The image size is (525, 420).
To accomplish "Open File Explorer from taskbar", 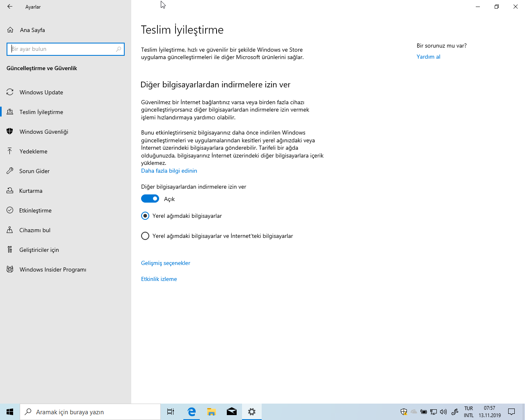I will click(212, 412).
